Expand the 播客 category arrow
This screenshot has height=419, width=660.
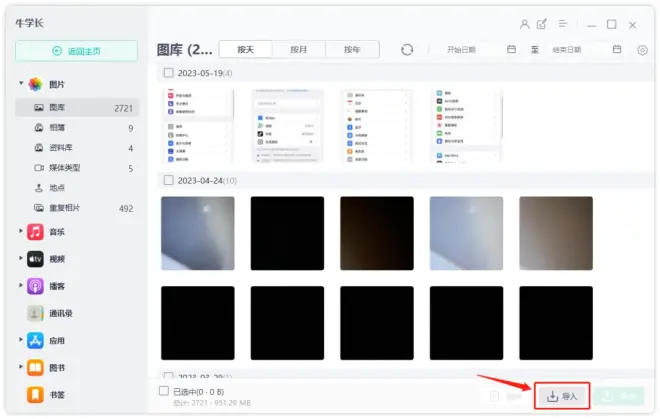pyautogui.click(x=21, y=285)
